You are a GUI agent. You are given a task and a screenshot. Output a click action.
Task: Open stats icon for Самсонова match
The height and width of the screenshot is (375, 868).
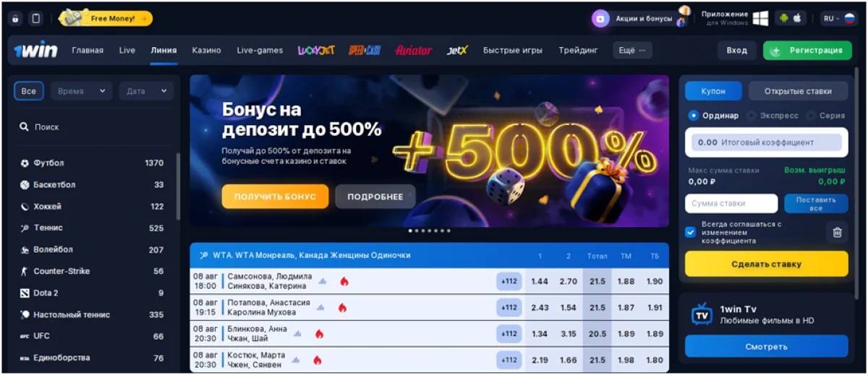(x=323, y=281)
